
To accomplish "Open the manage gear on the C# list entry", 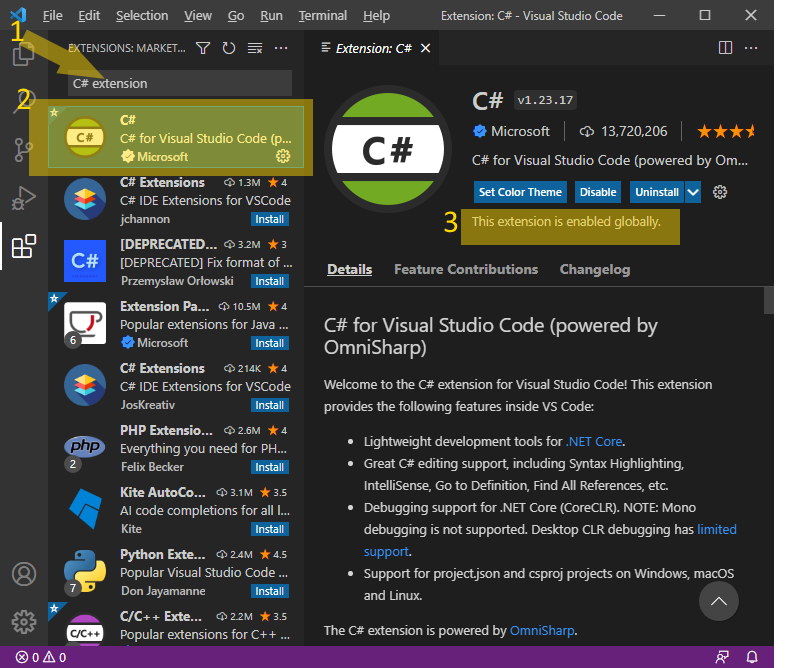I will pyautogui.click(x=283, y=157).
